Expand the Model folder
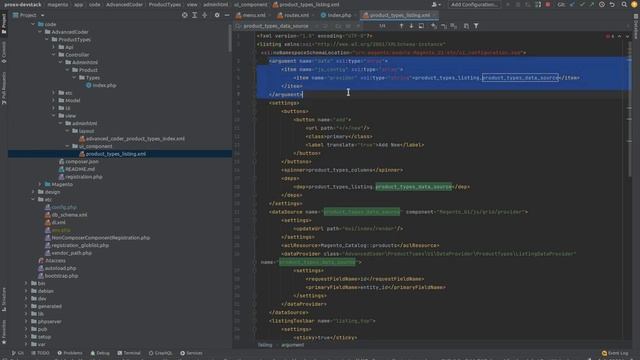 point(53,100)
